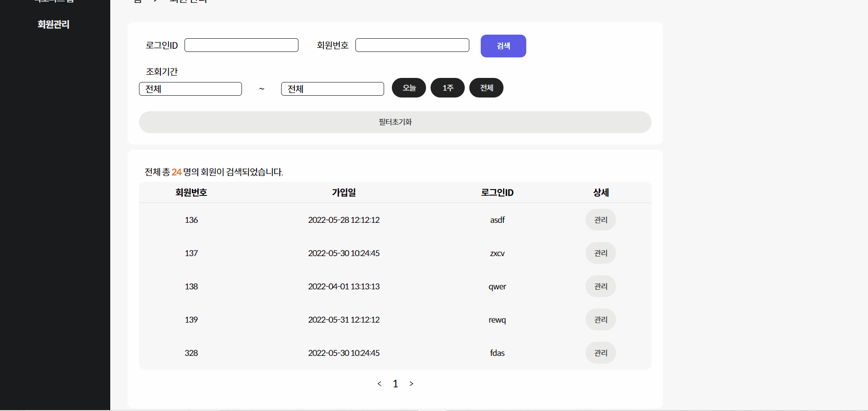This screenshot has height=411, width=868.
Task: Select member number 137 cell
Action: 191,253
